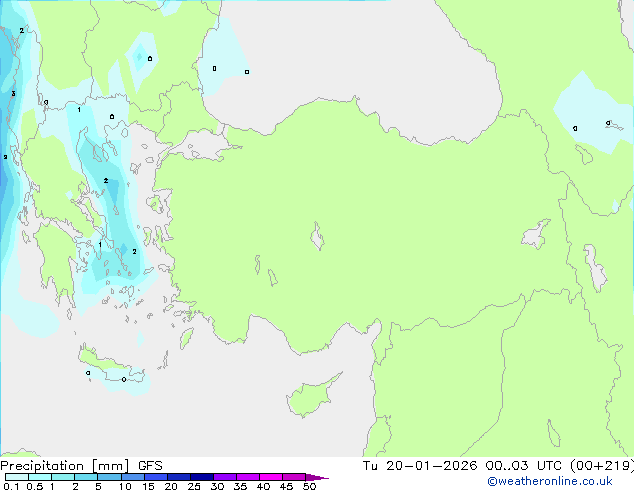Screen dimensions: 634x490
Task: Pick the 10–15 mm legend color swatch
Action: (x=132, y=477)
